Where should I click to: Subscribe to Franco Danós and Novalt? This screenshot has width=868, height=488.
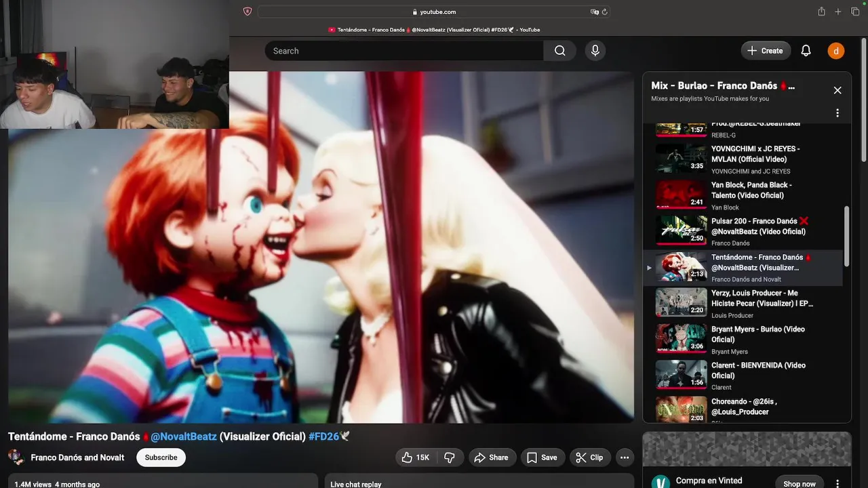click(x=161, y=457)
